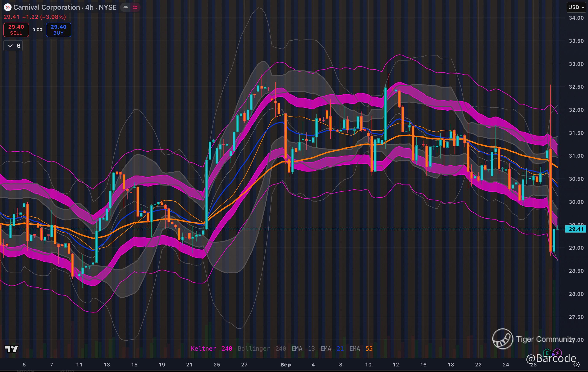Click the 29.41 current price label
The width and height of the screenshot is (588, 372).
click(x=576, y=229)
